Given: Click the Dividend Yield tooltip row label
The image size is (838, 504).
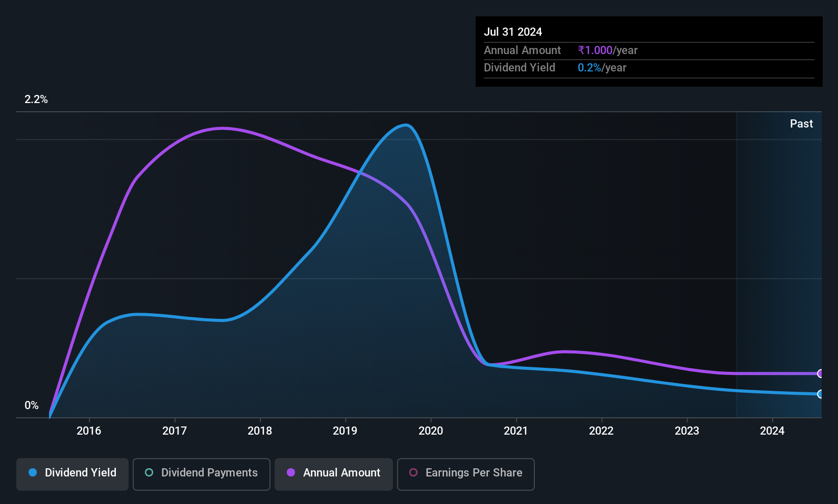Looking at the screenshot, I should tap(520, 68).
